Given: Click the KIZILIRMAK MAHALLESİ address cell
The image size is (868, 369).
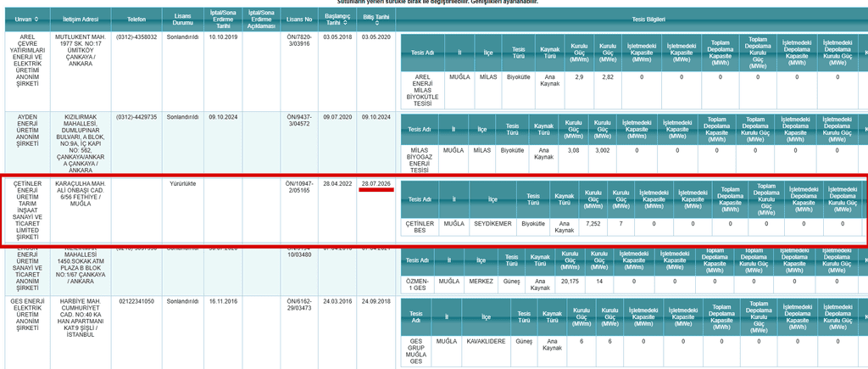Looking at the screenshot, I should pyautogui.click(x=81, y=143).
